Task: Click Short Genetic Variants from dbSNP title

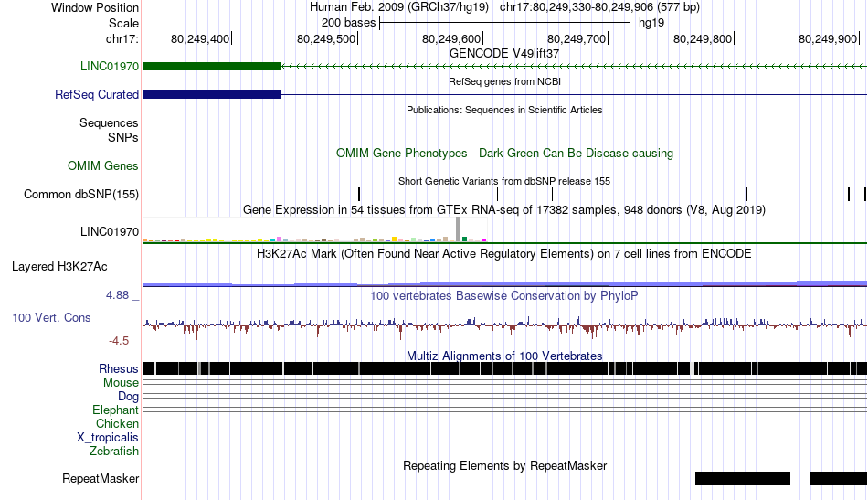Action: click(504, 181)
